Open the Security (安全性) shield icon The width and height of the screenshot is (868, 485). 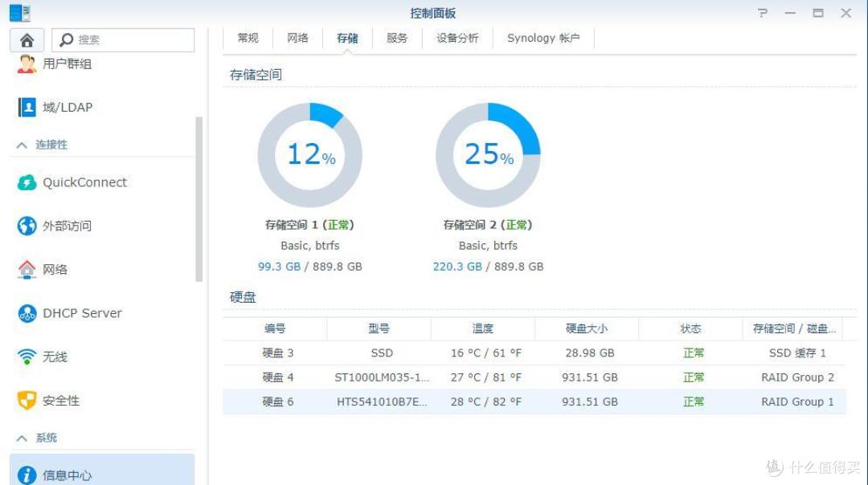(x=27, y=401)
